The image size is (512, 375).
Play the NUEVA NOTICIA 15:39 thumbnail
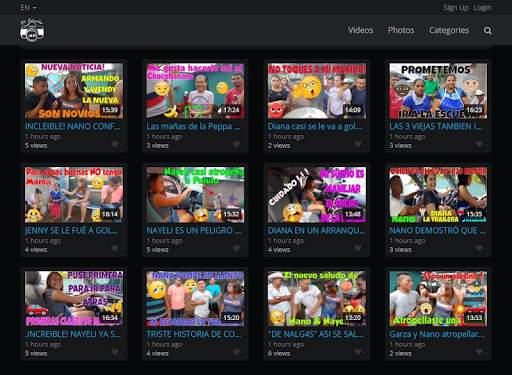74,91
